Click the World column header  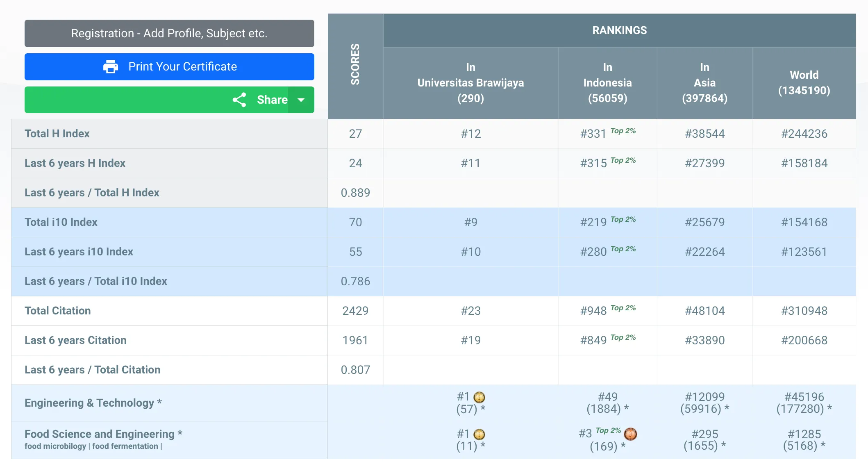pyautogui.click(x=804, y=83)
